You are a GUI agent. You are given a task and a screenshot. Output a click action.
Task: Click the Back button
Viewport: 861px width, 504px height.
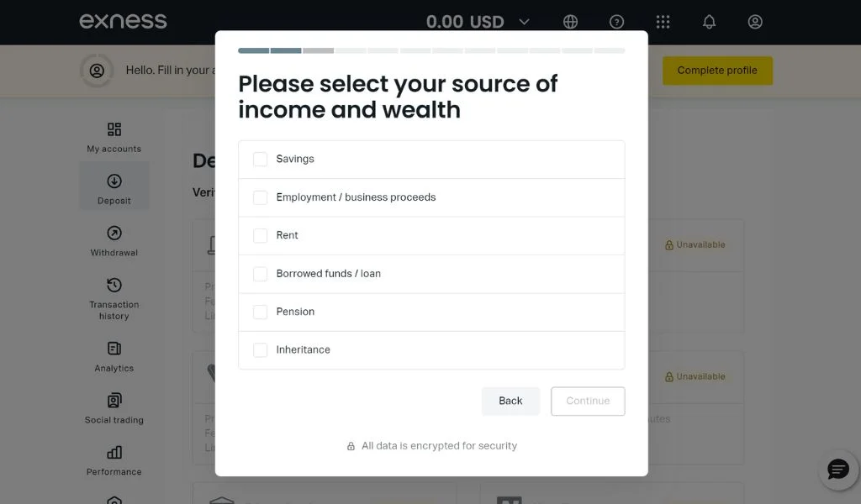tap(510, 401)
